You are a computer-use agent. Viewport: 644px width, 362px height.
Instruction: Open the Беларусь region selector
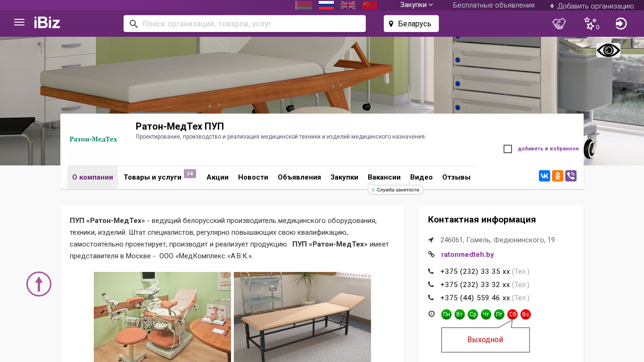click(411, 24)
